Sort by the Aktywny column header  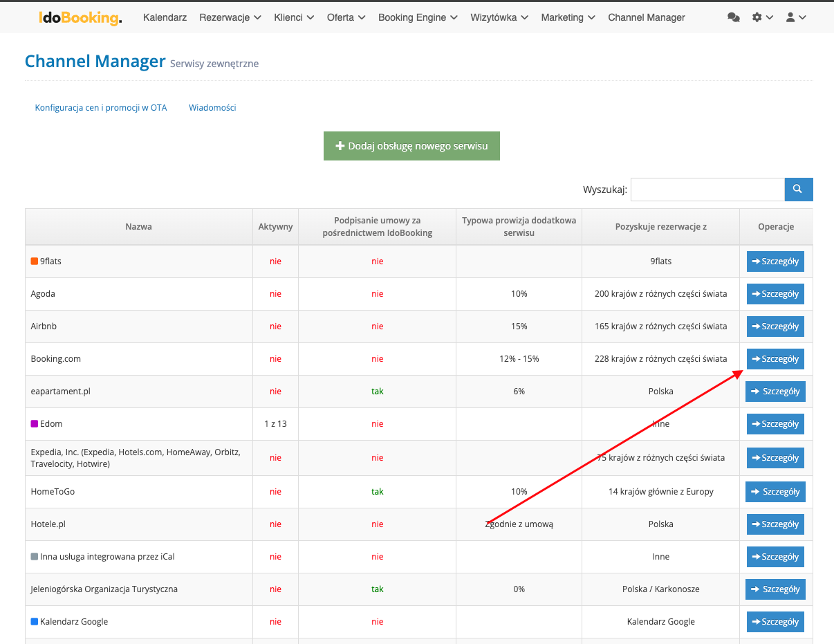click(x=275, y=227)
